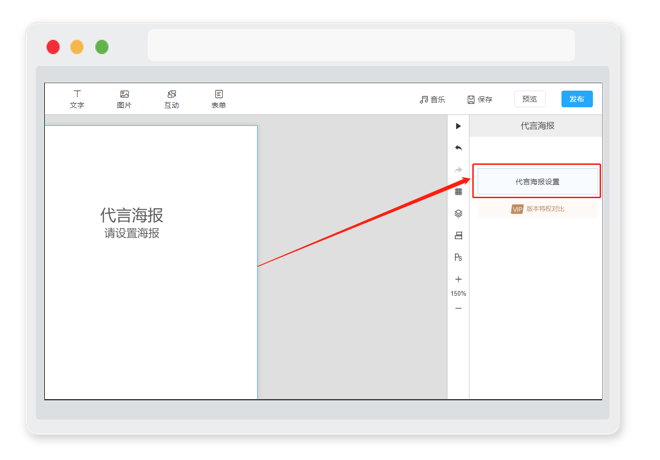This screenshot has width=660, height=460.
Task: Open the 图片 image tool
Action: [124, 99]
